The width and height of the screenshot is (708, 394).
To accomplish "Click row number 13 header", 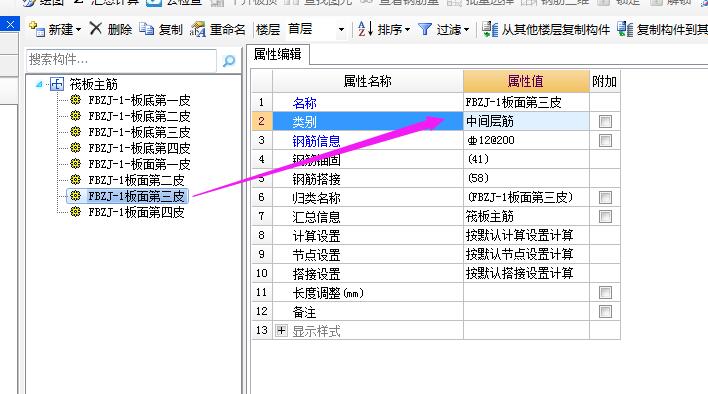I will tap(262, 330).
